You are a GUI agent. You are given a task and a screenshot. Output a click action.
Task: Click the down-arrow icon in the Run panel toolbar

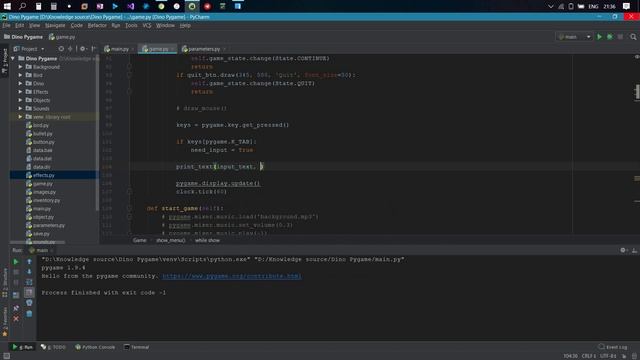(x=29, y=272)
